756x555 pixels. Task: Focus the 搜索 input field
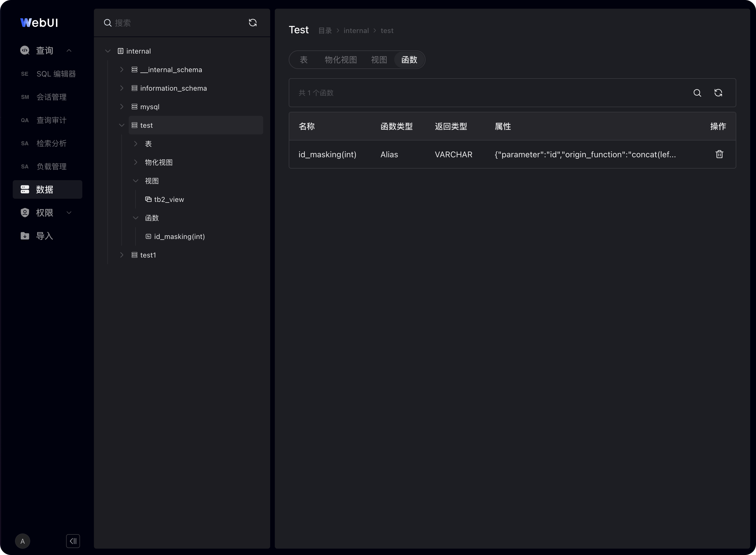[x=178, y=23]
